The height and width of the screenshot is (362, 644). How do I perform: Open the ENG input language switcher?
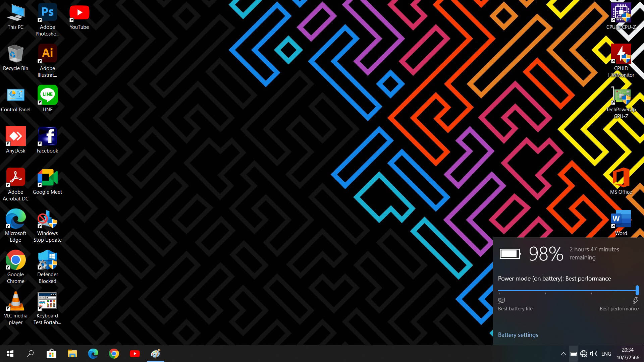tap(606, 354)
